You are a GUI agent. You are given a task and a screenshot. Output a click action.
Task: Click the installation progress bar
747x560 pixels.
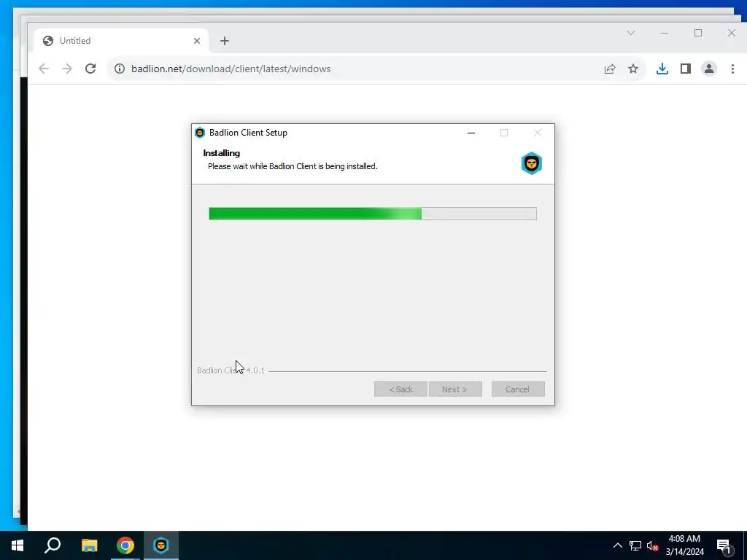coord(373,214)
